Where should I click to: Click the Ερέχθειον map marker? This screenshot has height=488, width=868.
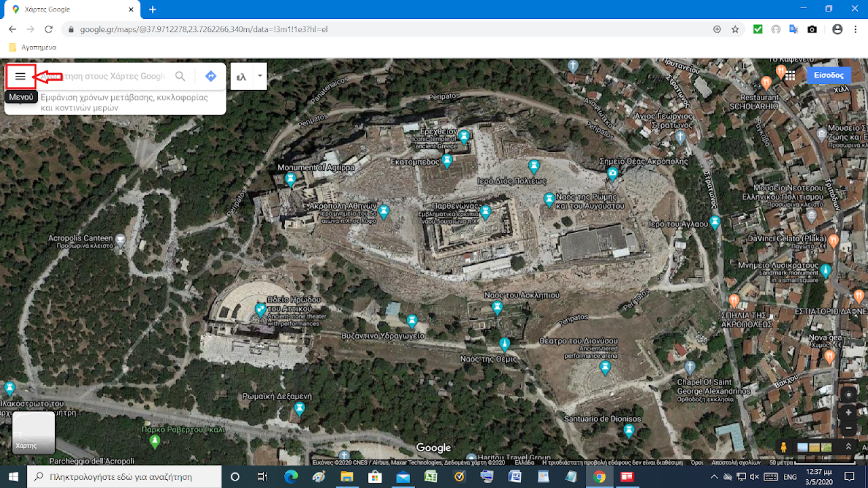click(x=464, y=137)
